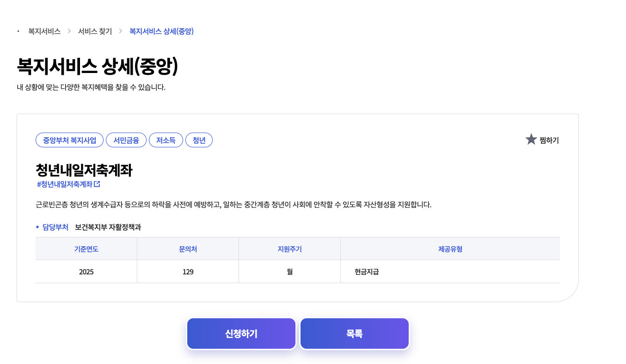
Task: Click the star icon to bookmark service
Action: tap(531, 140)
